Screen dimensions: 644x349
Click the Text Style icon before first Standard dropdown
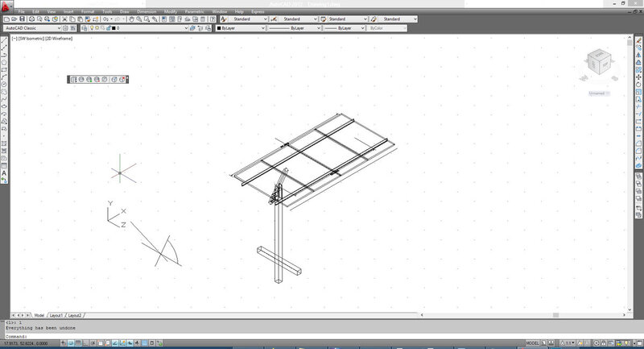[x=224, y=19]
